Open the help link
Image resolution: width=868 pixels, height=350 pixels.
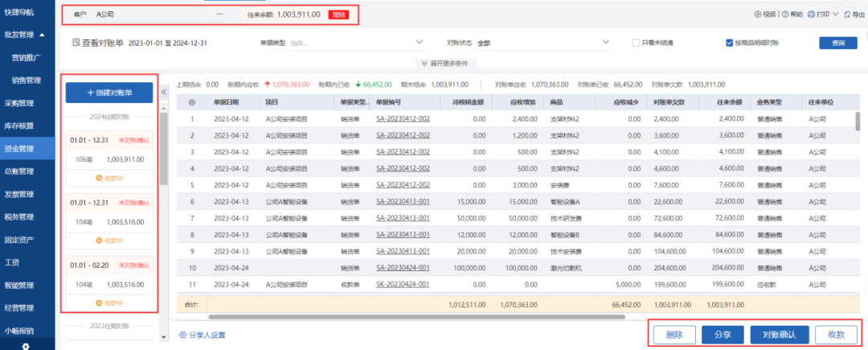792,14
